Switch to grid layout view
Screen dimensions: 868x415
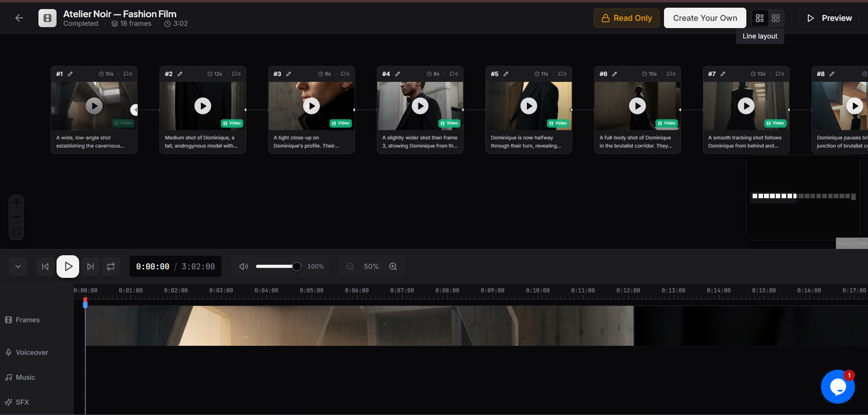(x=776, y=18)
